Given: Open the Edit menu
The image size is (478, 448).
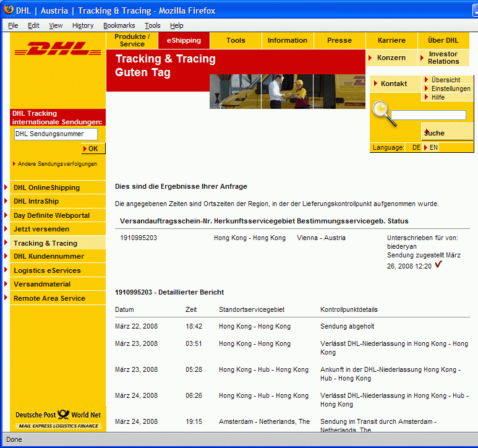Looking at the screenshot, I should click(33, 25).
